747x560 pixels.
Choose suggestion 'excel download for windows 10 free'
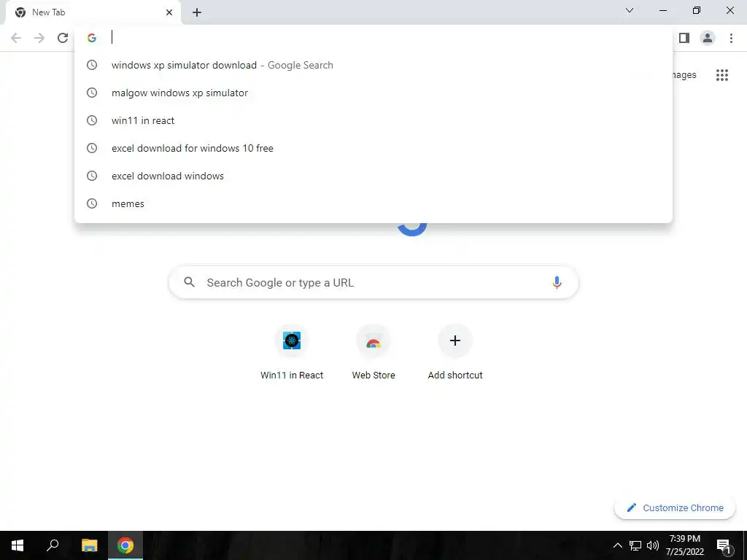click(x=373, y=148)
